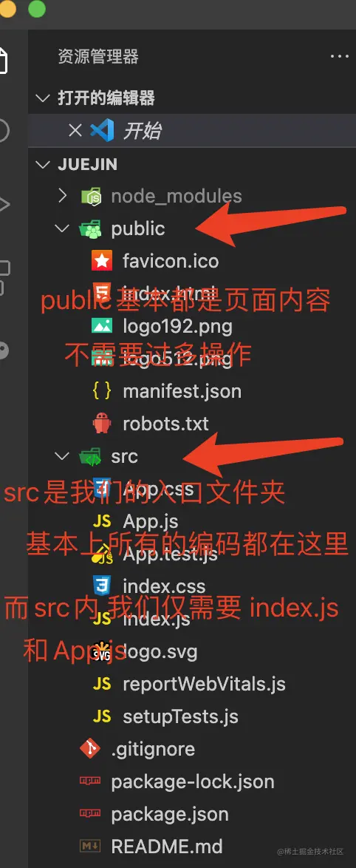The width and height of the screenshot is (356, 868).
Task: Click the VS Code logo beside 开始
Action: [102, 131]
